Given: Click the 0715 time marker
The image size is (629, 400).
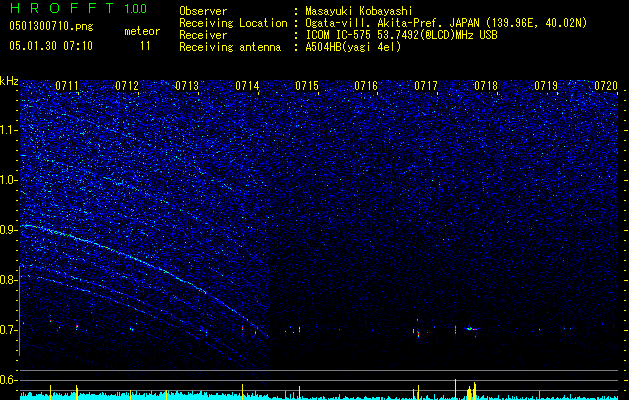Looking at the screenshot, I should (307, 86).
